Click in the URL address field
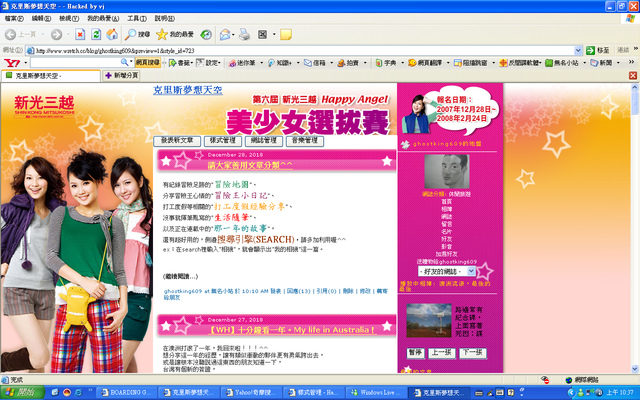 click(x=300, y=51)
